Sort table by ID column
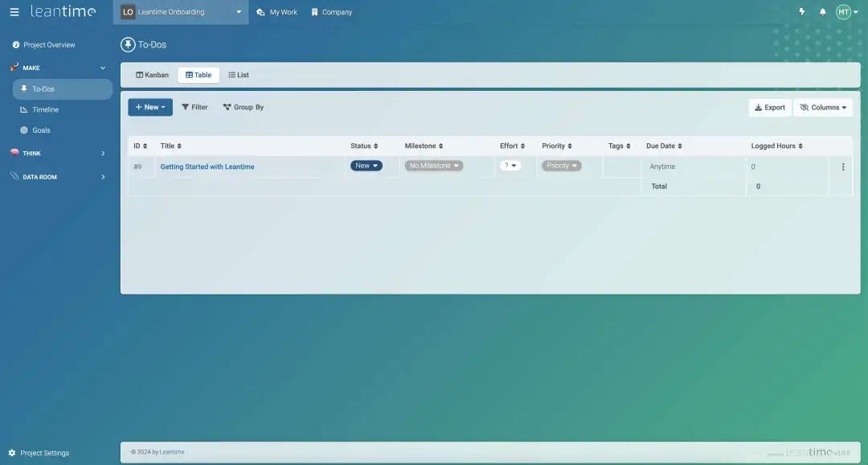868x465 pixels. pos(140,146)
